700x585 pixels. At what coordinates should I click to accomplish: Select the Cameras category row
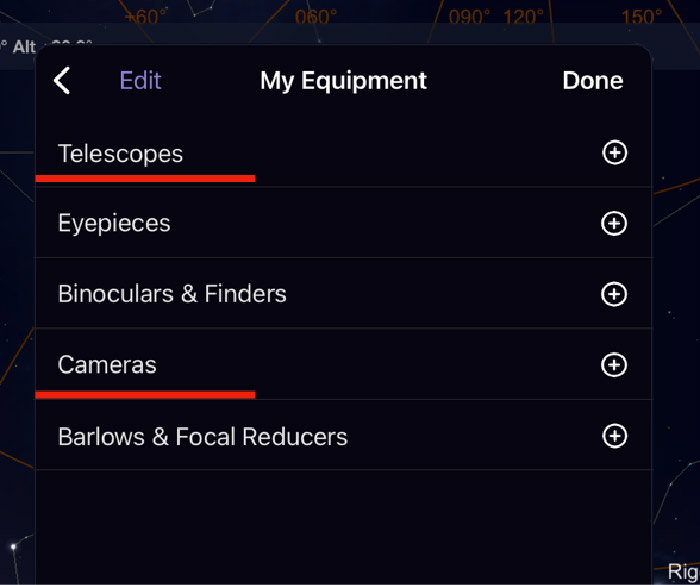point(344,364)
